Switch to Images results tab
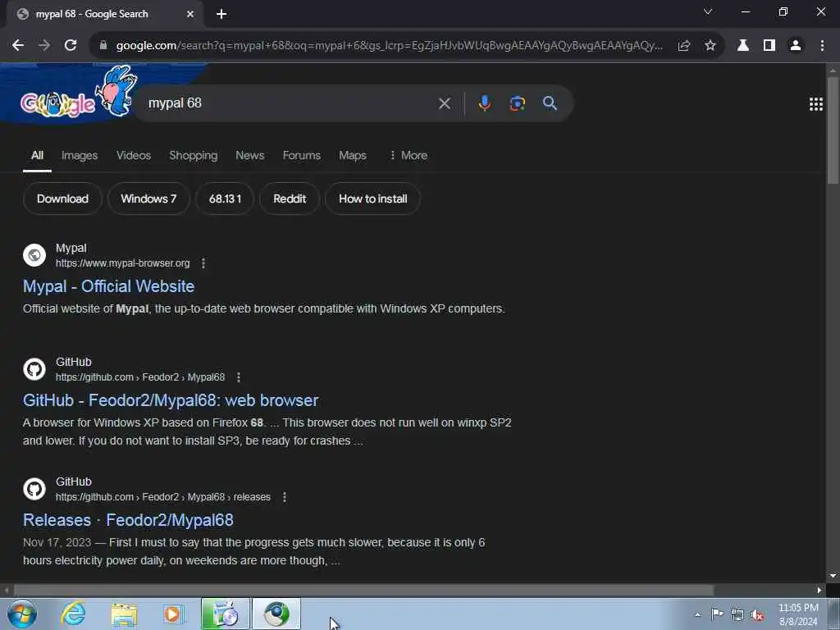840x630 pixels. click(x=80, y=155)
